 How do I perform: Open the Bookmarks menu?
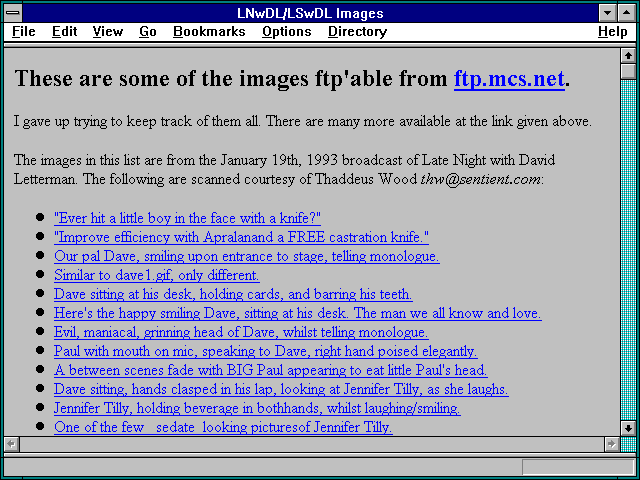209,31
